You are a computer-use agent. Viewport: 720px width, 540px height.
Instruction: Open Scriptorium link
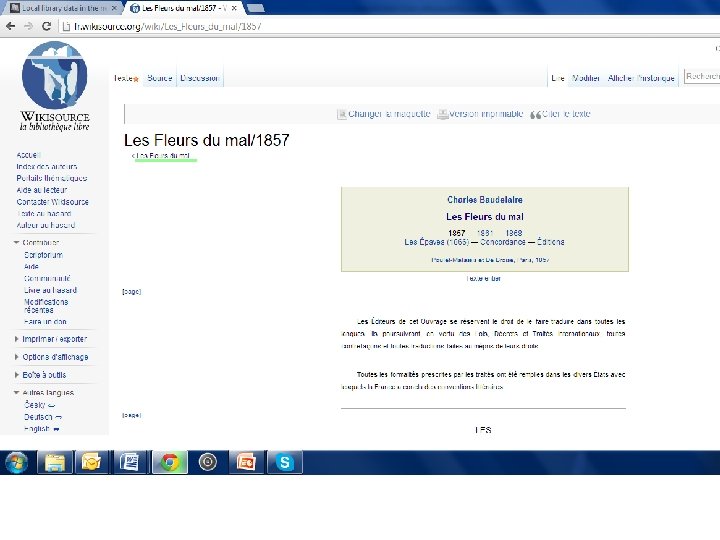pyautogui.click(x=44, y=255)
